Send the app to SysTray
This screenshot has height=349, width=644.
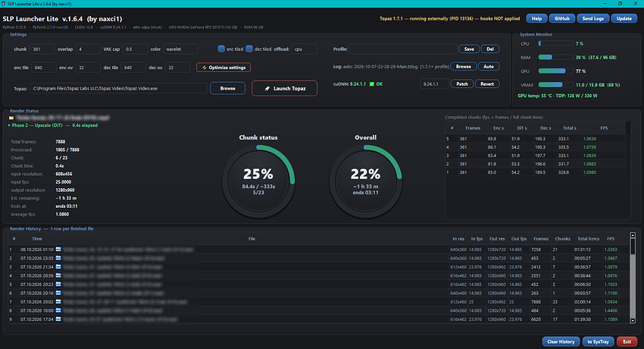(x=598, y=341)
